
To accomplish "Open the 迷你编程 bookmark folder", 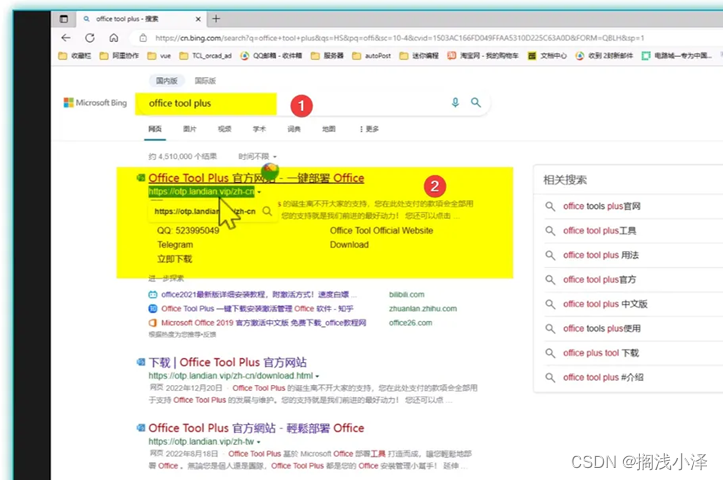I will (x=419, y=56).
